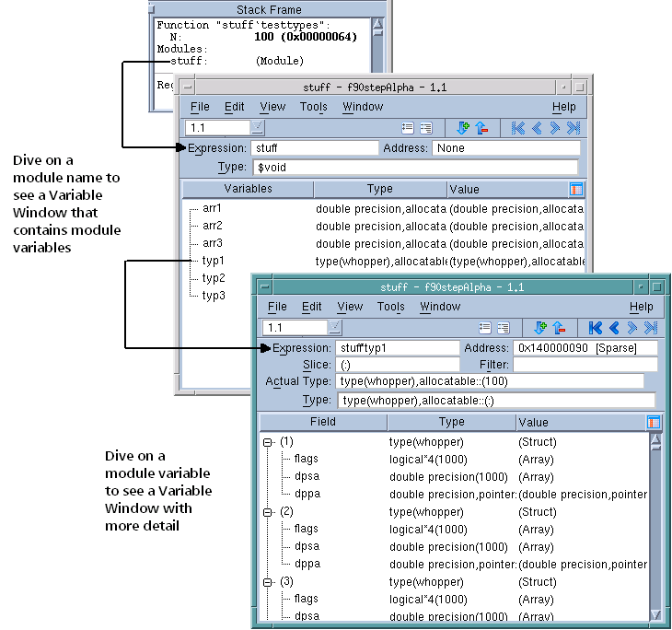Click scrollbar down arrow in front window
The height and width of the screenshot is (630, 672).
pyautogui.click(x=655, y=614)
